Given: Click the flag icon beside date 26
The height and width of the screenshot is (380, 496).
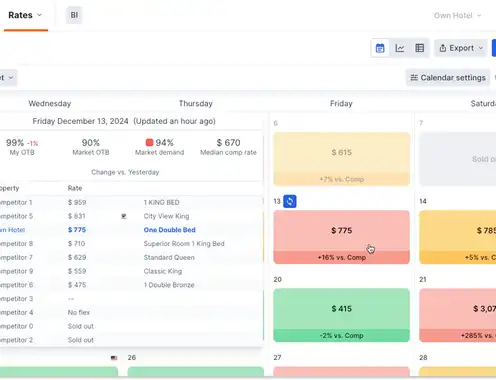Looking at the screenshot, I should pyautogui.click(x=114, y=358).
